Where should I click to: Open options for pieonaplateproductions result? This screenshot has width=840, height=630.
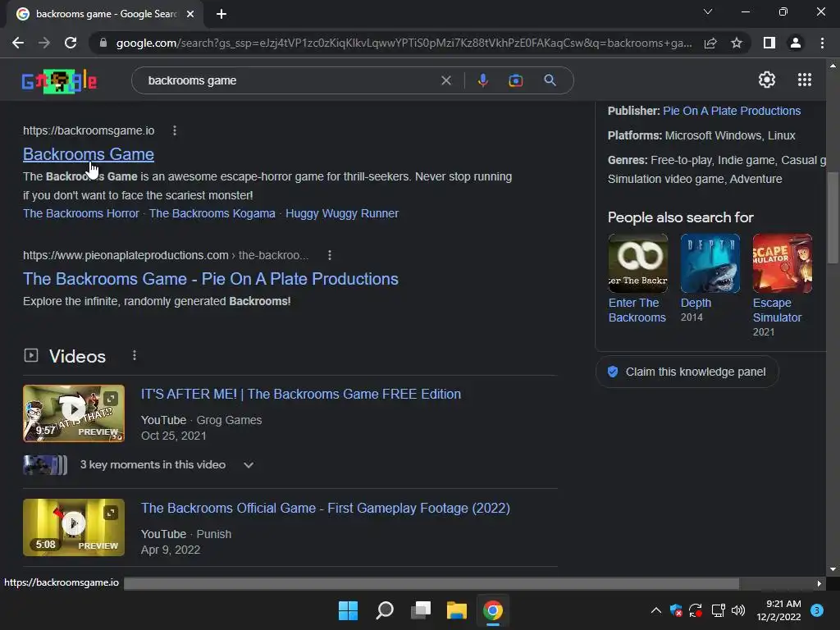point(330,256)
